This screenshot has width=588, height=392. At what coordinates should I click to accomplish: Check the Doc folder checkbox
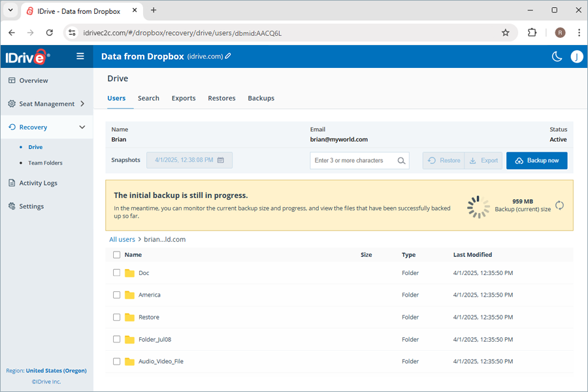pos(117,272)
